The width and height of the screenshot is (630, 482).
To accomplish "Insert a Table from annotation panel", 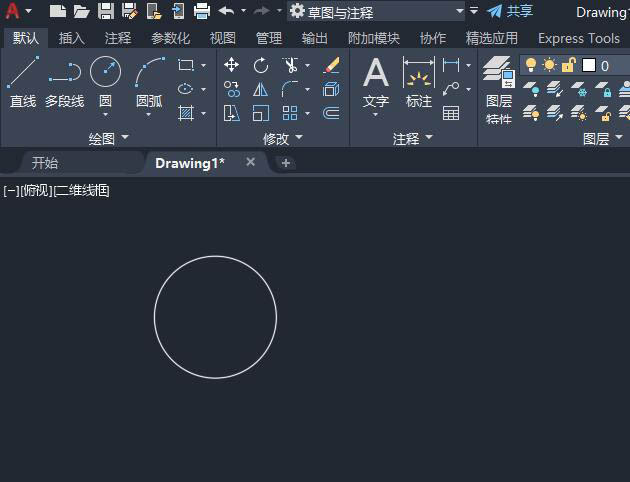I will pyautogui.click(x=451, y=113).
